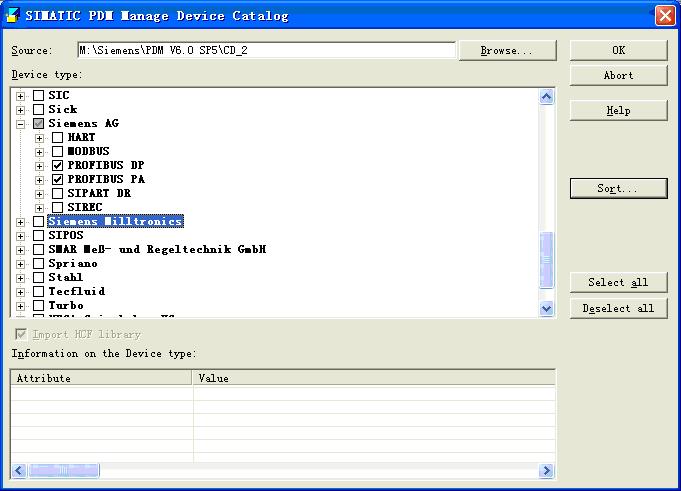Viewport: 681px width, 491px height.
Task: Click the Sort... button
Action: pyautogui.click(x=618, y=188)
